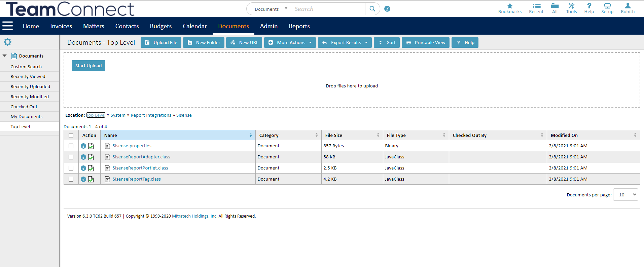Open the Printable View button
The width and height of the screenshot is (644, 267).
pyautogui.click(x=426, y=43)
